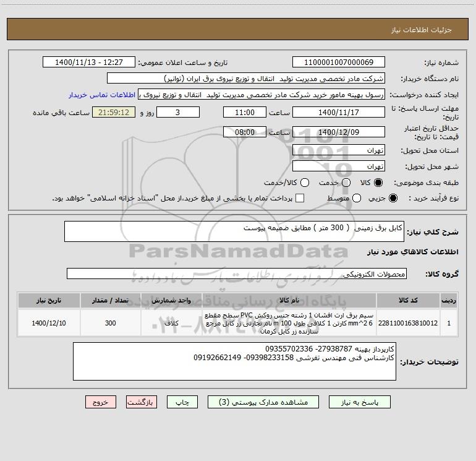Screen dimensions: 476x461
Task: Select the جزیی purchase type radio
Action: pyautogui.click(x=393, y=198)
